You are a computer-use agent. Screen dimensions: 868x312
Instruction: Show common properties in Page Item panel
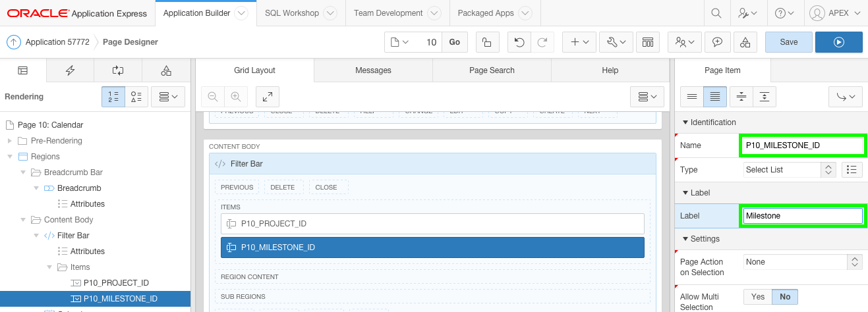click(x=692, y=97)
